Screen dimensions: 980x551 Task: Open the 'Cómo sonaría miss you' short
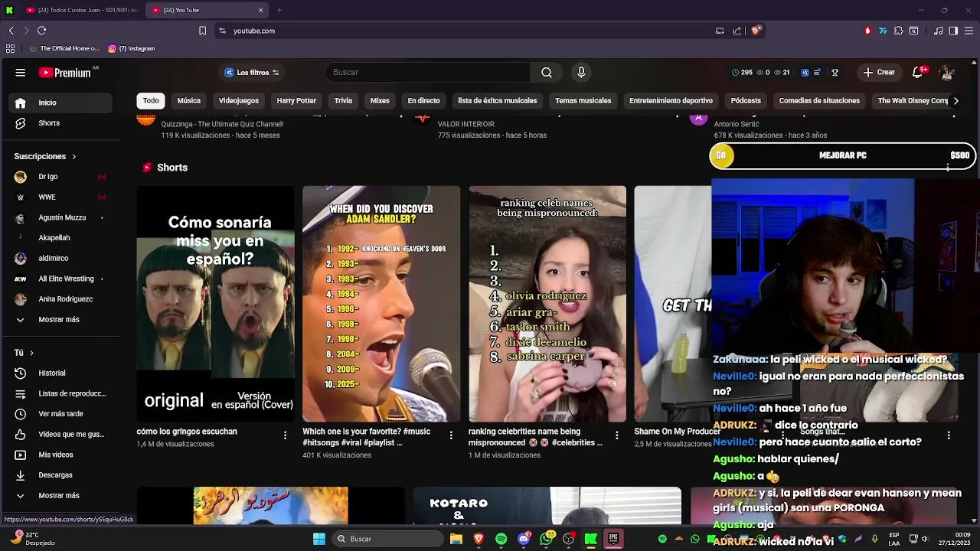(x=215, y=304)
